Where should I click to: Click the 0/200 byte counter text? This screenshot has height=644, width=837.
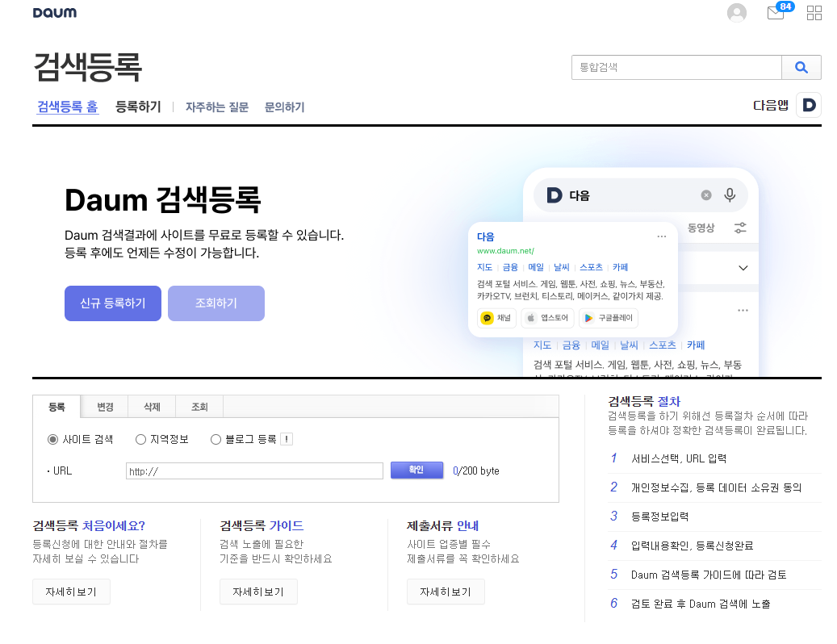point(475,470)
